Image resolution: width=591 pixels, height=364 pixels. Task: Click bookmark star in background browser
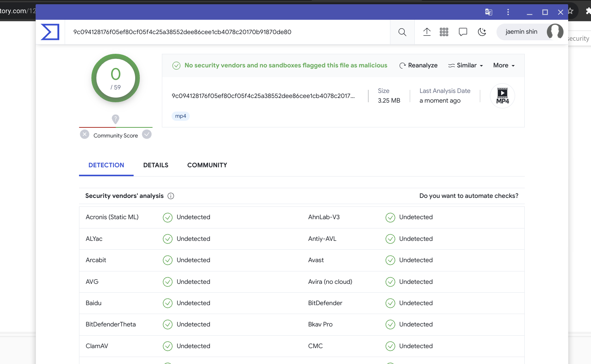pyautogui.click(x=570, y=11)
